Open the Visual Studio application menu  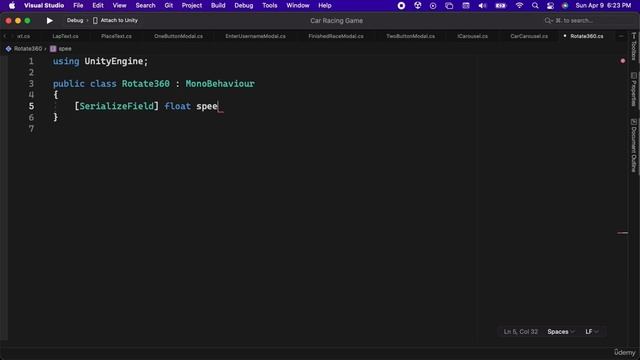44,6
